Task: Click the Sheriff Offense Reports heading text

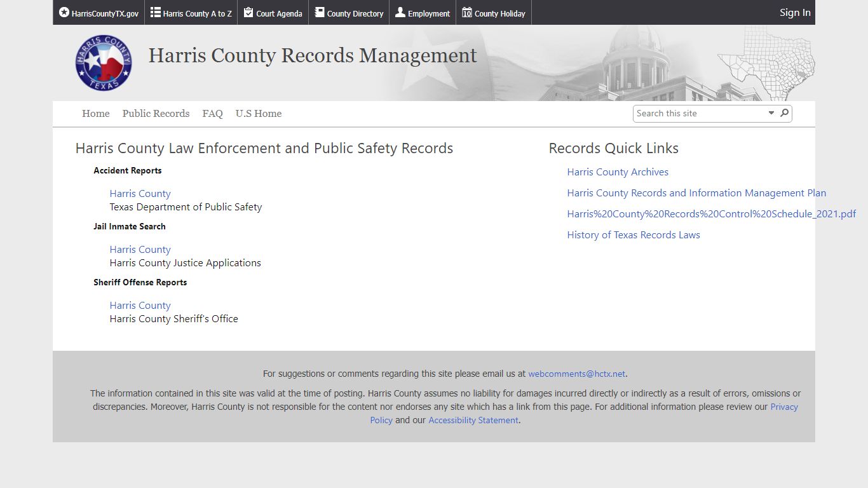Action: [x=140, y=283]
